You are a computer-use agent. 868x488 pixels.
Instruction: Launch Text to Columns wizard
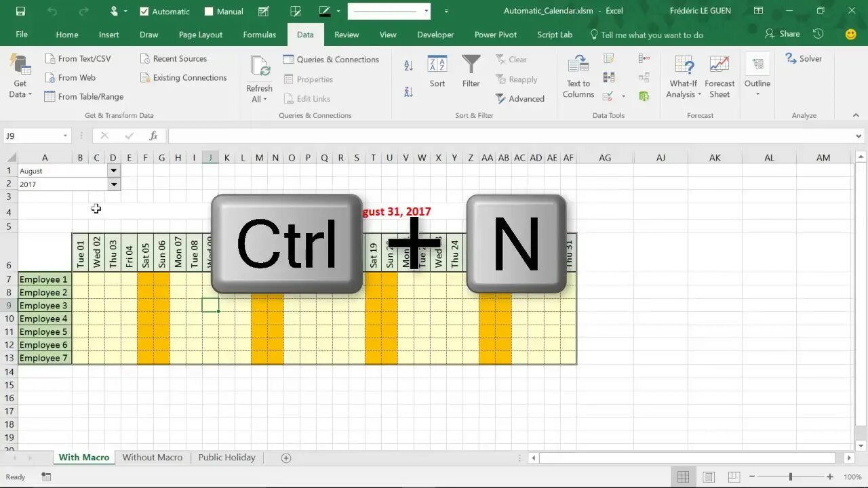click(x=578, y=77)
